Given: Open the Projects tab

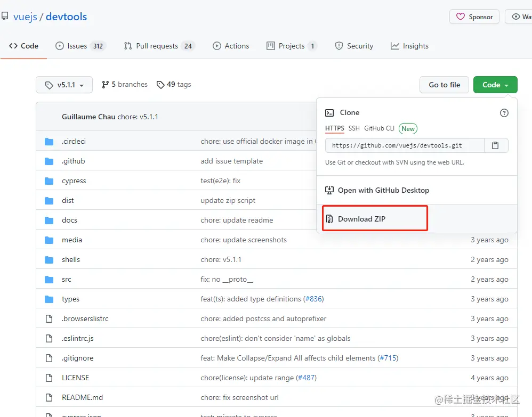Looking at the screenshot, I should (292, 46).
